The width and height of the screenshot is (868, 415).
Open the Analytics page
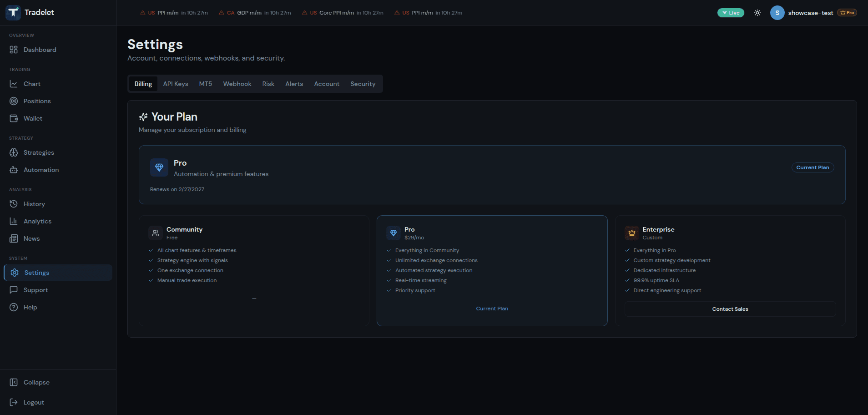click(37, 221)
